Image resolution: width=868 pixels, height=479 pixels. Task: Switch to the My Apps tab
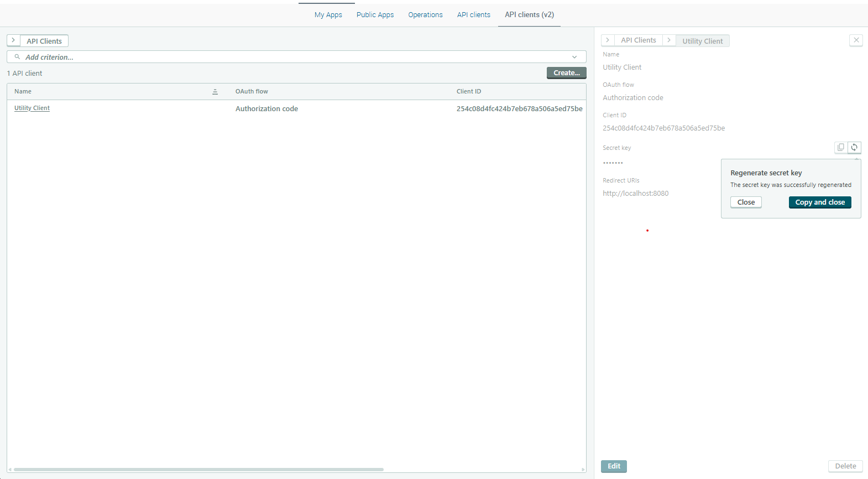click(328, 15)
